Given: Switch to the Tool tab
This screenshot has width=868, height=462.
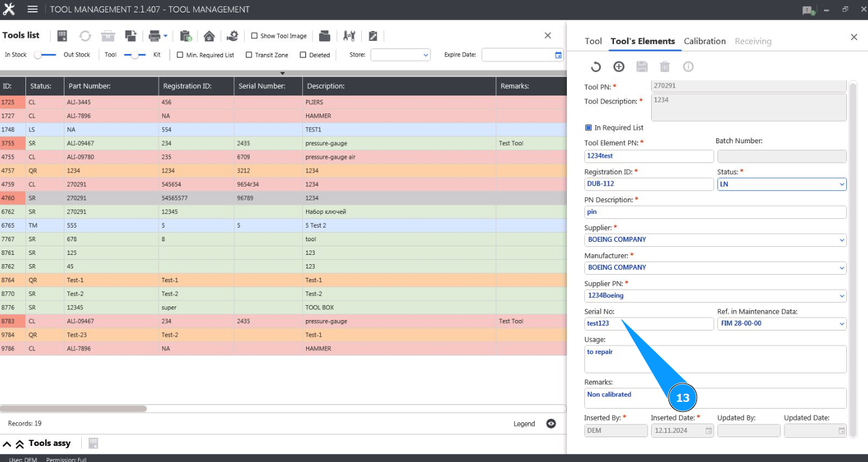Looking at the screenshot, I should pos(593,41).
